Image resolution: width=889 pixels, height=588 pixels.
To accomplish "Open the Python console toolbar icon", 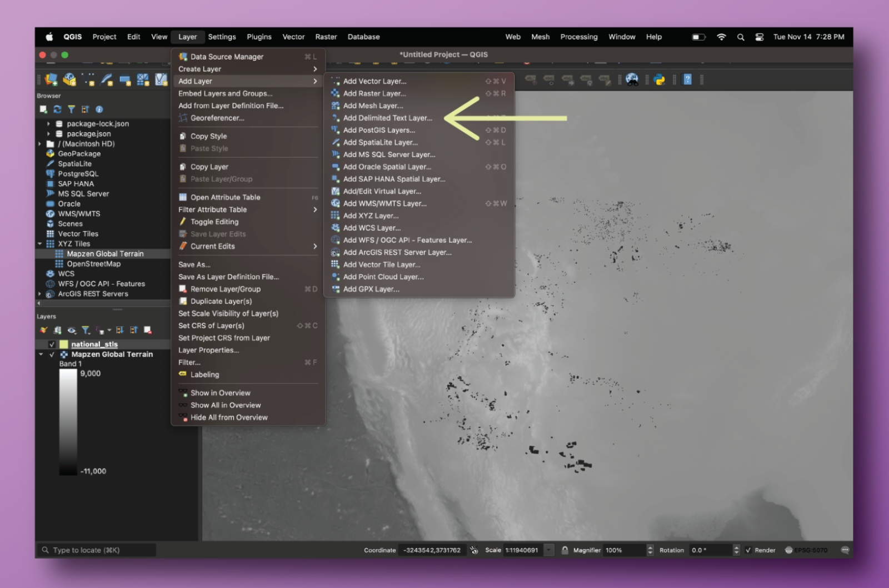I will [660, 79].
